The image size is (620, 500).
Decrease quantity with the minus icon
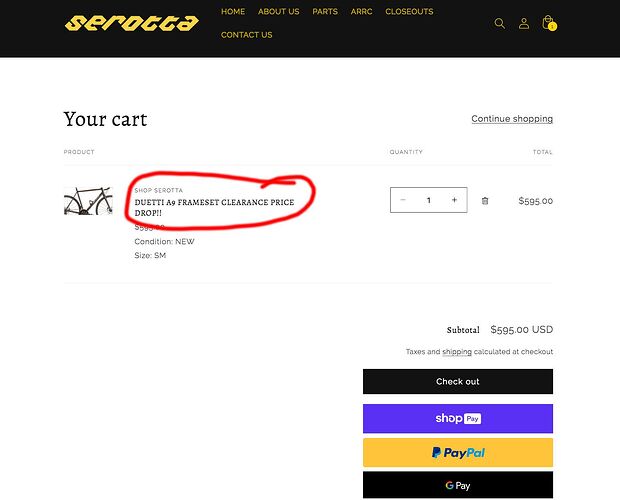pos(403,200)
